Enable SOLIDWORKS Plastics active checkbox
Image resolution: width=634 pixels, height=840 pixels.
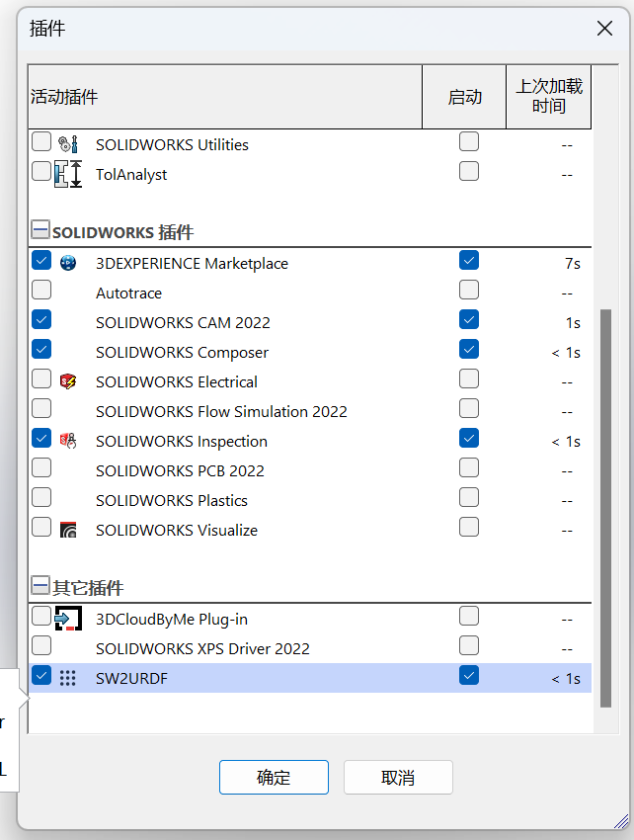tap(41, 498)
